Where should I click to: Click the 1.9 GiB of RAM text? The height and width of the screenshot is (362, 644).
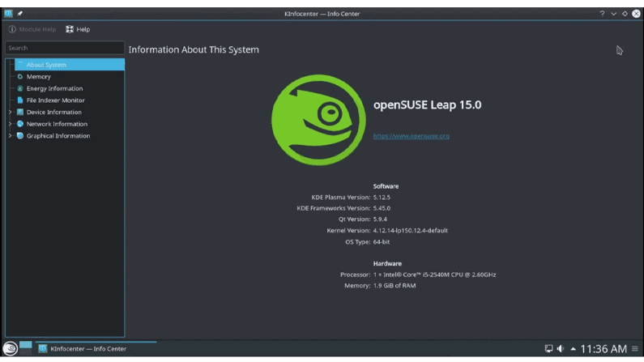[395, 286]
